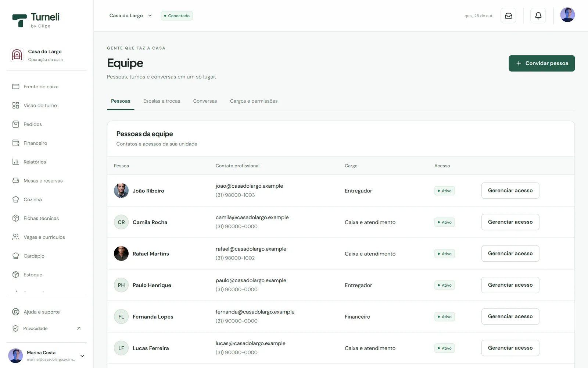Open the Frente de caixa card icon
The height and width of the screenshot is (368, 588).
point(16,86)
